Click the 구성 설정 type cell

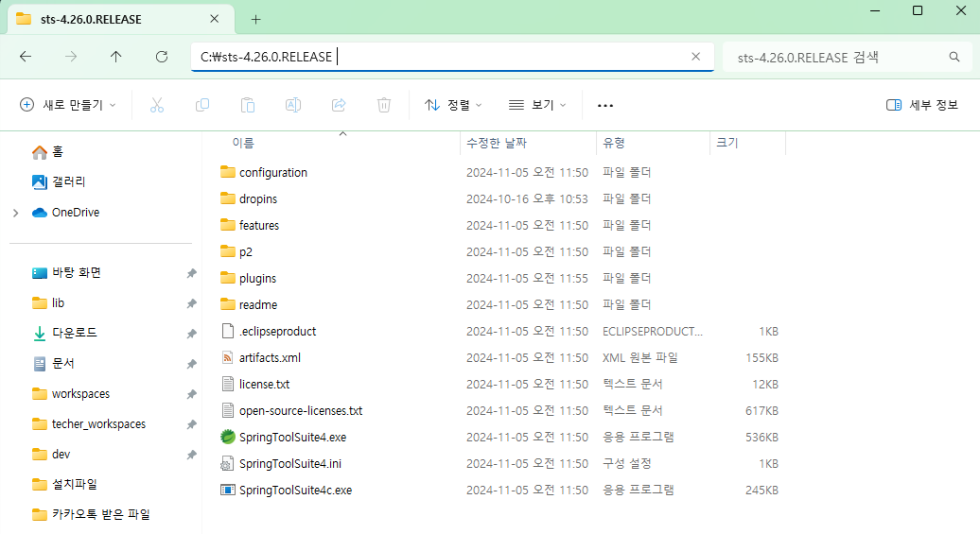coord(627,463)
